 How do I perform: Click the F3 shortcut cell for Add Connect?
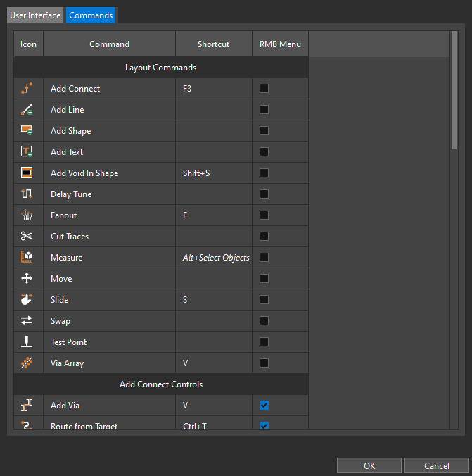pyautogui.click(x=214, y=88)
